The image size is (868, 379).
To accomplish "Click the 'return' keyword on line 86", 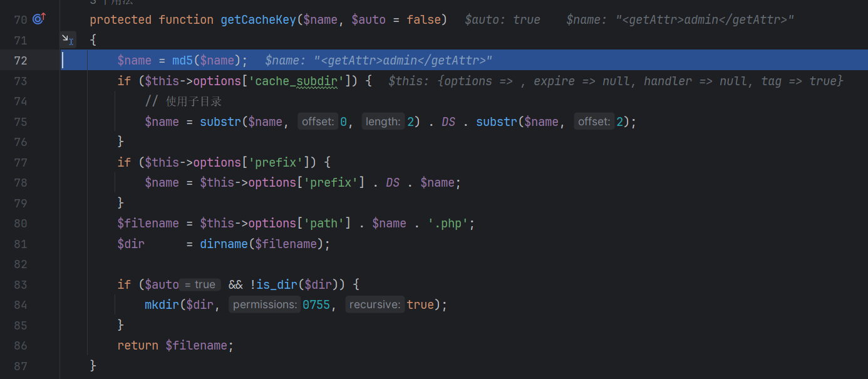I will coord(138,345).
